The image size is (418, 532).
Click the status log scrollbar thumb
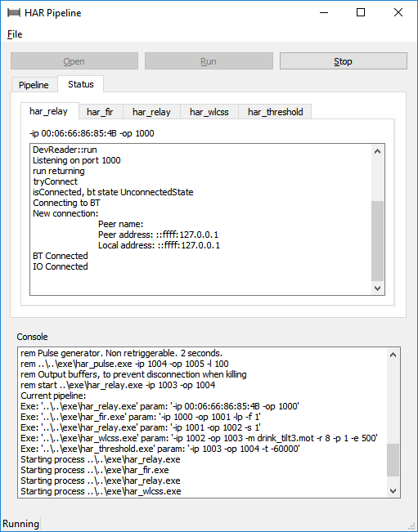(377, 241)
